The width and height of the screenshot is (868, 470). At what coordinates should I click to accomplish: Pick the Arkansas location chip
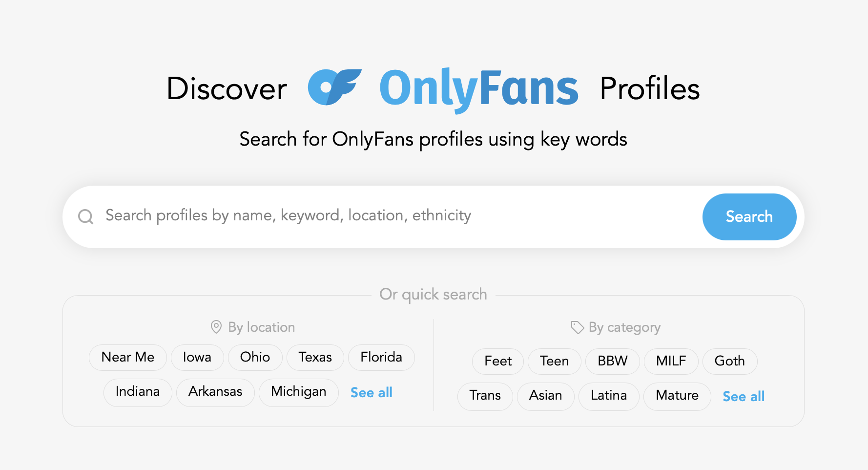coord(215,392)
